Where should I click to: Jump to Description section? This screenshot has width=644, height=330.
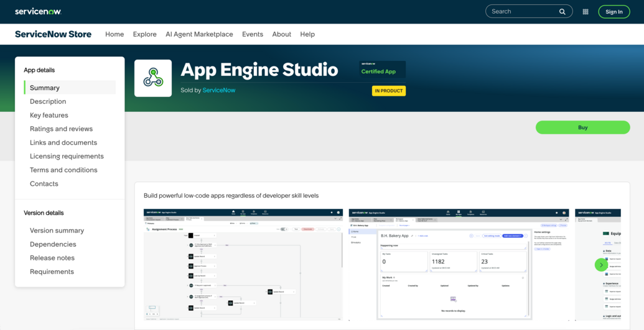point(48,101)
